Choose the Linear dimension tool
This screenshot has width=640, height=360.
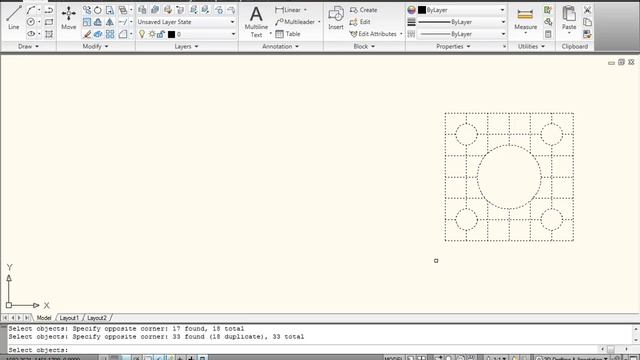coord(288,10)
